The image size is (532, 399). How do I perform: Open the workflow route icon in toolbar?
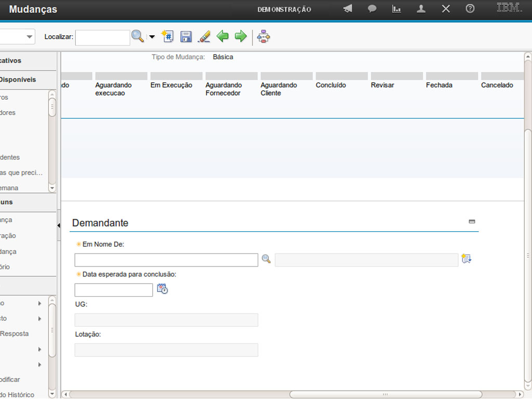point(264,36)
